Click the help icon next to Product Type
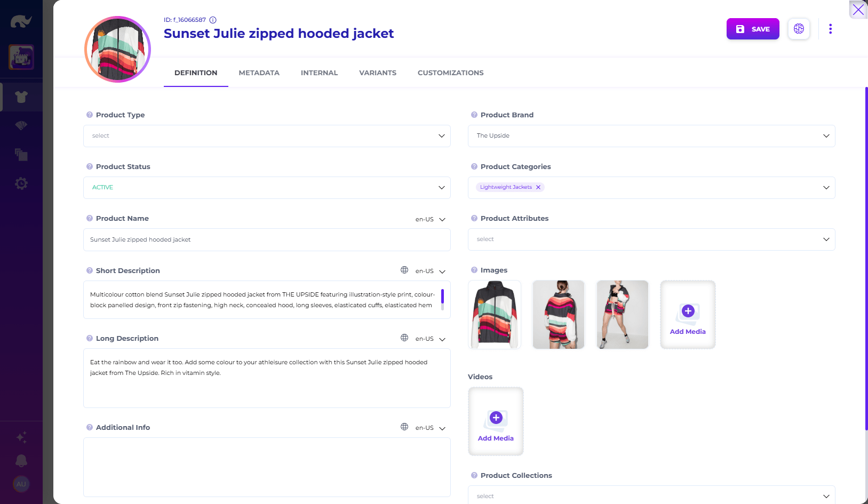This screenshot has width=868, height=504. tap(90, 115)
